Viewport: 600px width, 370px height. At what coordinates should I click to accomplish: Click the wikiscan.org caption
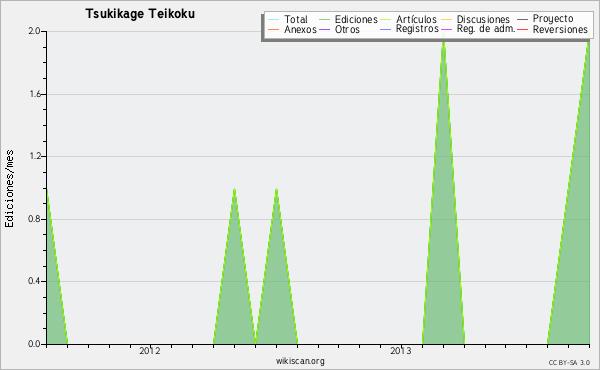click(300, 361)
